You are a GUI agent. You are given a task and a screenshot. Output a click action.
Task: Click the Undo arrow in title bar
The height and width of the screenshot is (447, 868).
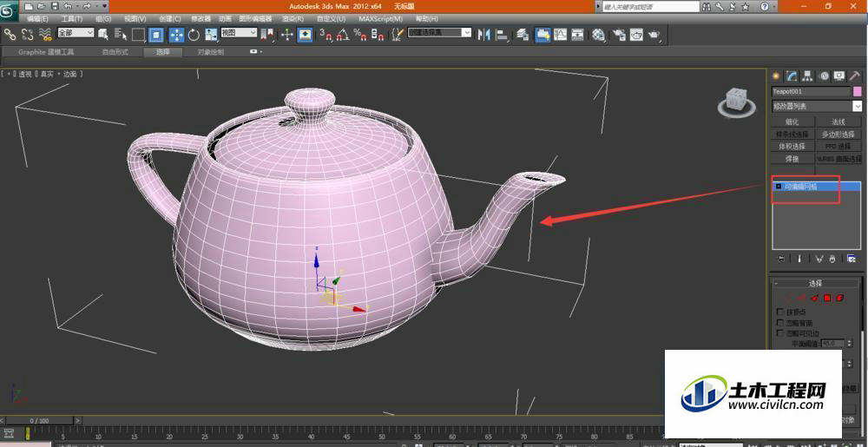pyautogui.click(x=68, y=6)
